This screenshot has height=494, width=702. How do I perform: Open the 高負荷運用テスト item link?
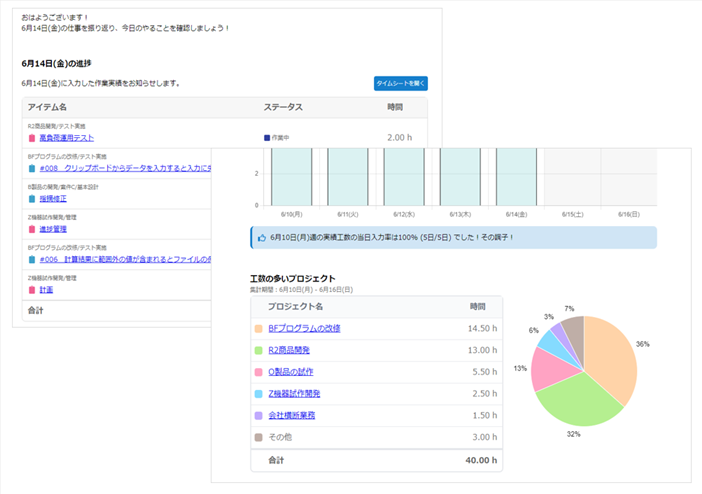67,138
